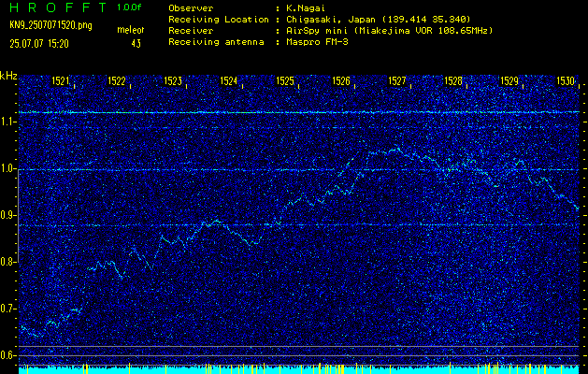Click Maspro FM-3 antenna value
588x374 pixels.
[317, 42]
